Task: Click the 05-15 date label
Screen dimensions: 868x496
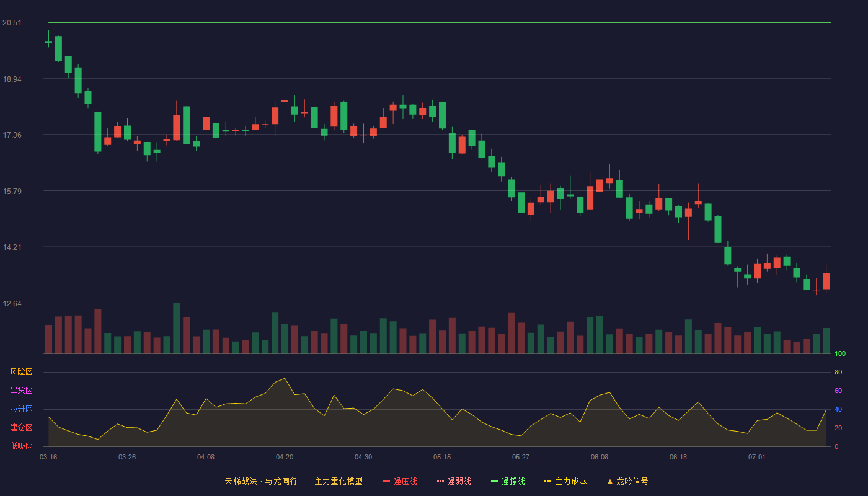Action: point(442,457)
